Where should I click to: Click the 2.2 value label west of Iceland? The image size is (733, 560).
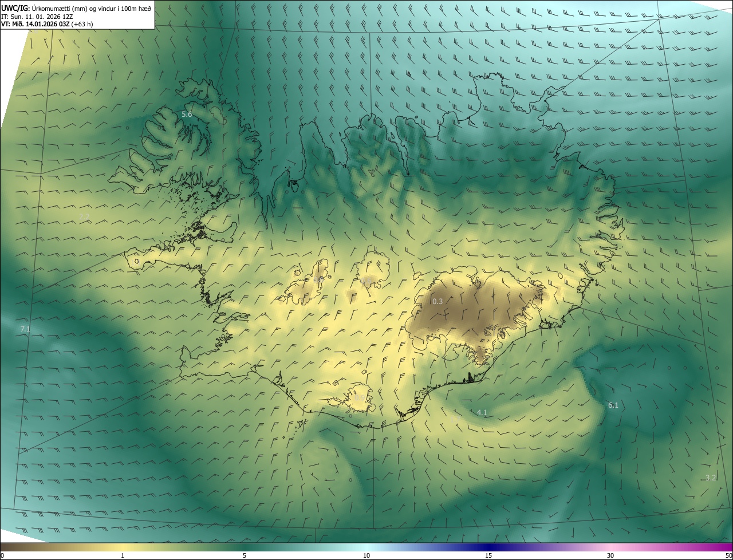click(84, 216)
